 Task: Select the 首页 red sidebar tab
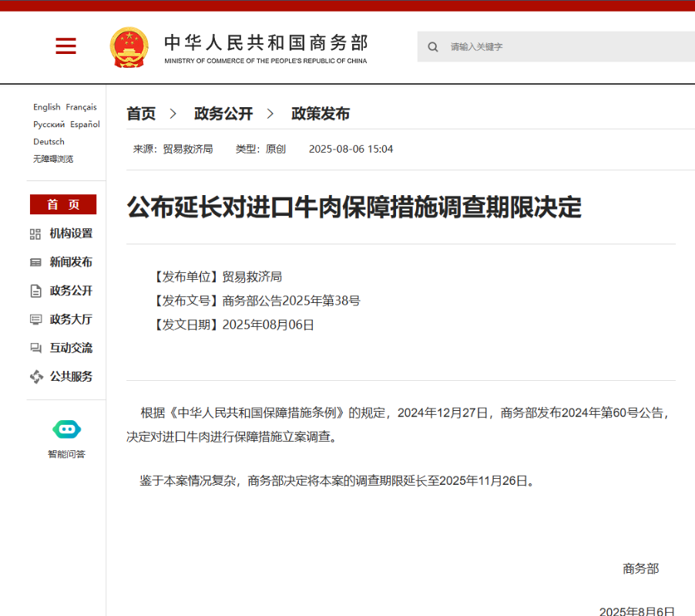[x=63, y=204]
